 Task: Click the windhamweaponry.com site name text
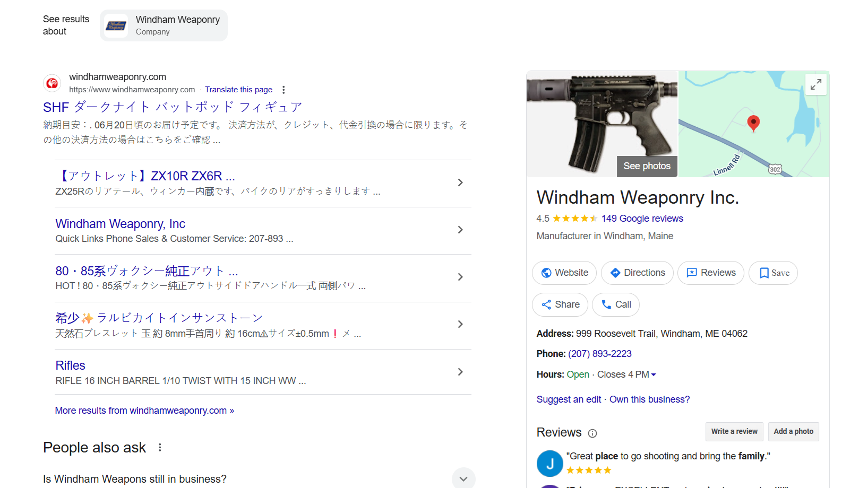coord(117,77)
